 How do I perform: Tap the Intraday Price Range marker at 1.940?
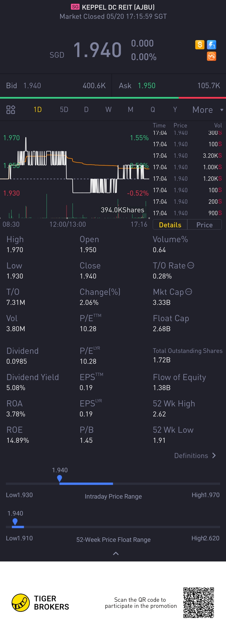pyautogui.click(x=60, y=478)
